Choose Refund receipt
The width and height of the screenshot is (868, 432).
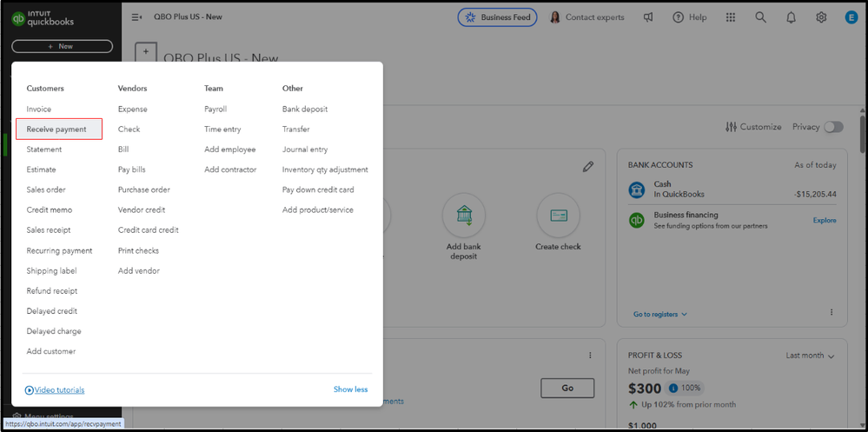52,291
